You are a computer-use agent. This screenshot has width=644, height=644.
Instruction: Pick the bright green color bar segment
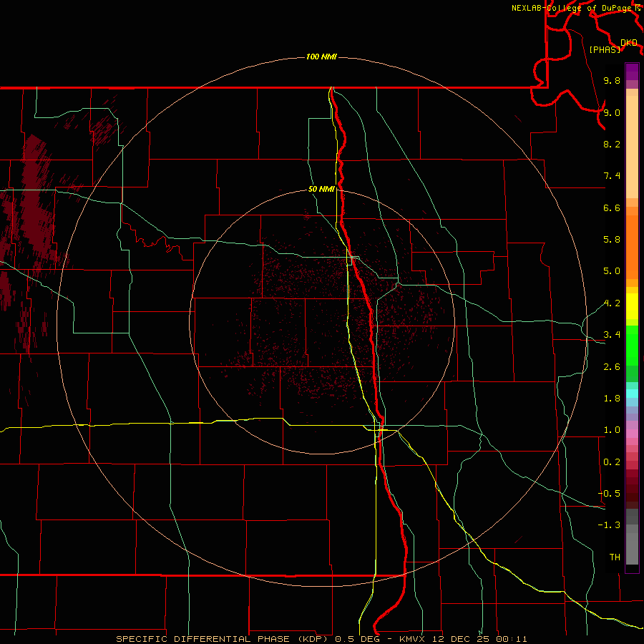tap(632, 346)
